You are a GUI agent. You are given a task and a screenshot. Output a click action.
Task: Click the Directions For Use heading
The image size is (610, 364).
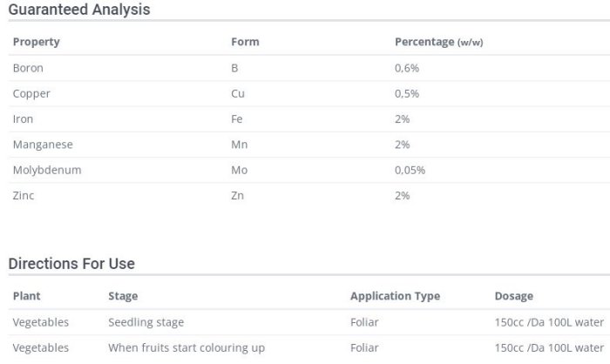pos(71,263)
